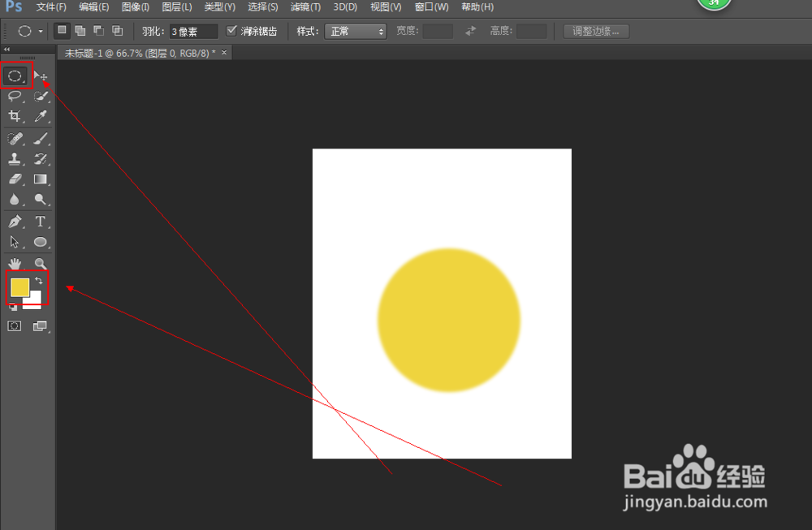This screenshot has width=812, height=530.
Task: Open the 图像(I) menu
Action: 135,7
